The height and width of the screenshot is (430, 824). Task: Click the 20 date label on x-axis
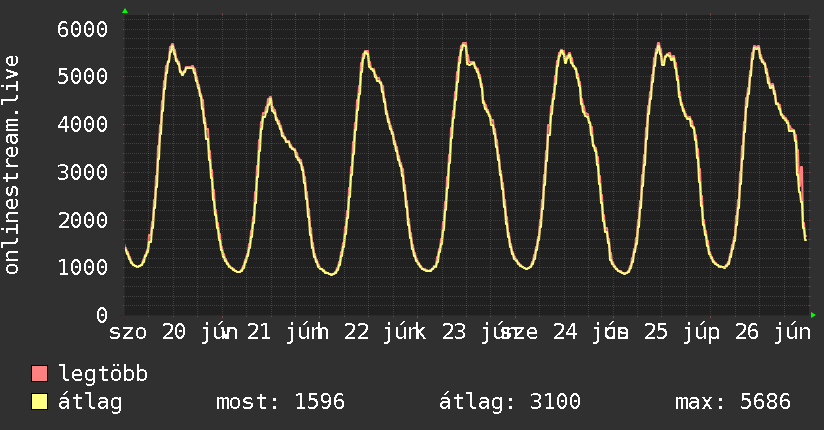(174, 332)
